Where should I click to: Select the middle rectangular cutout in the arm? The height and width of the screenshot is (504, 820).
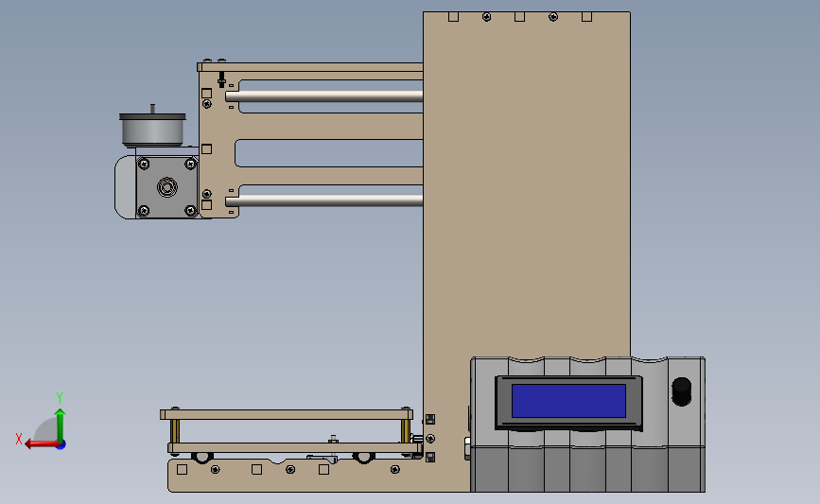[329, 153]
